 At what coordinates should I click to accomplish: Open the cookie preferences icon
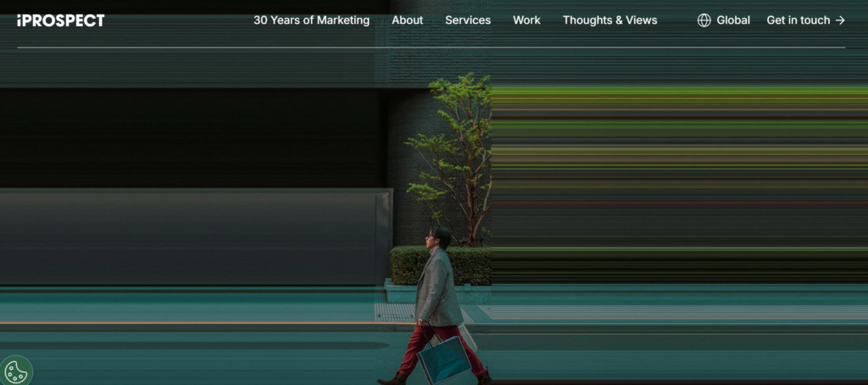click(16, 371)
